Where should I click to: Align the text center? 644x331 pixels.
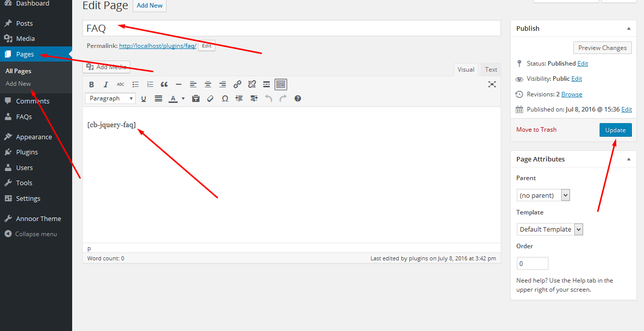click(x=208, y=84)
